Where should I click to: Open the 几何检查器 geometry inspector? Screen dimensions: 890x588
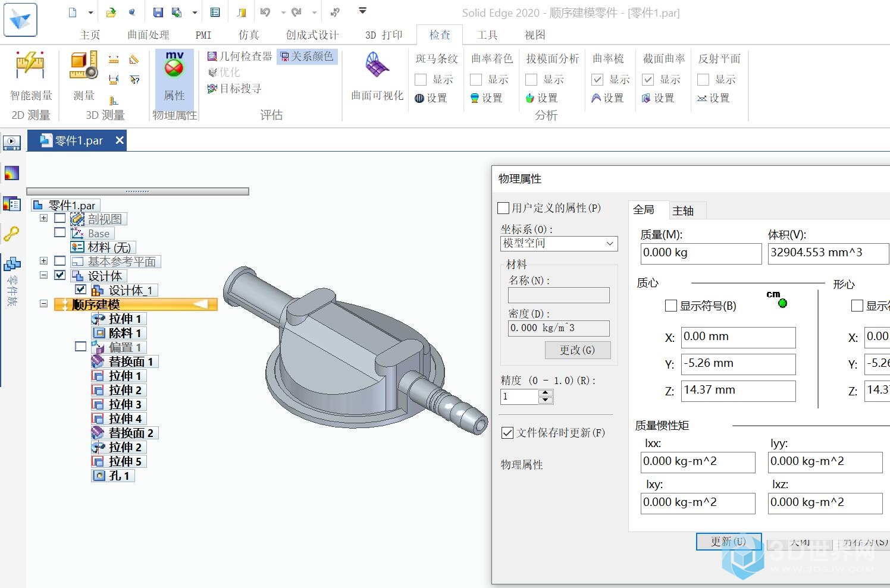(239, 56)
